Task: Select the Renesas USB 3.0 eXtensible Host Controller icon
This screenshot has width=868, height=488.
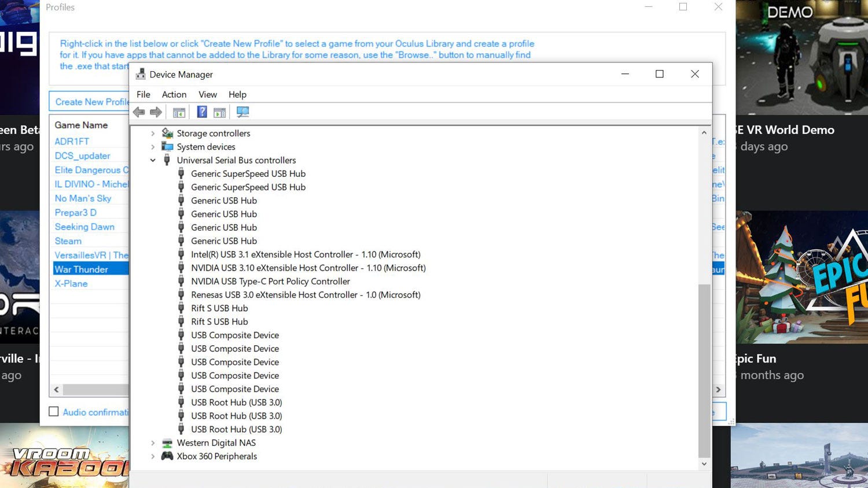Action: tap(181, 294)
